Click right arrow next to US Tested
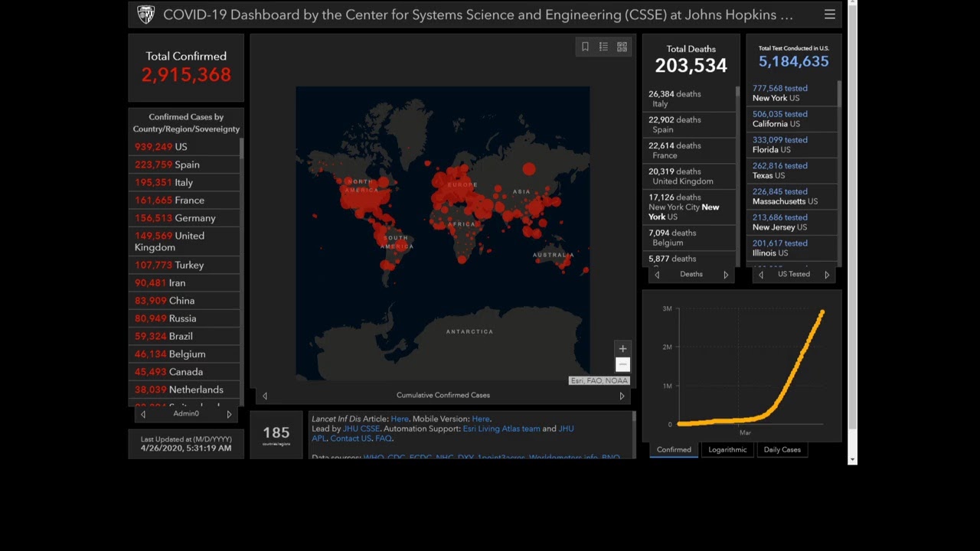This screenshot has height=551, width=980. click(x=827, y=275)
